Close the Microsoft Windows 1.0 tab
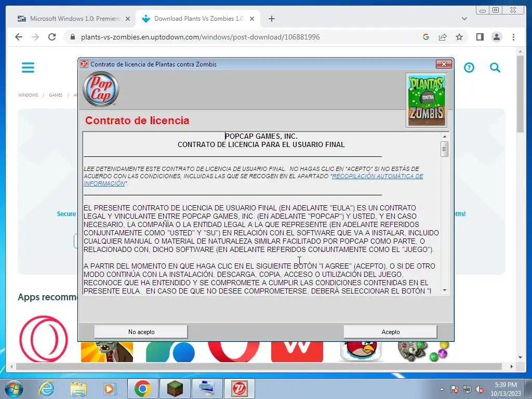This screenshot has height=399, width=532. [x=128, y=19]
